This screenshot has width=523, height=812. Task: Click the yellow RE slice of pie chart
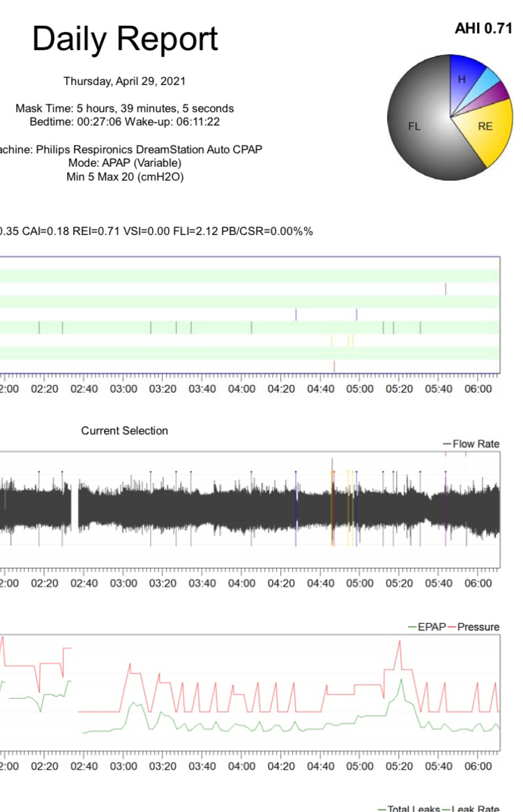(x=486, y=126)
